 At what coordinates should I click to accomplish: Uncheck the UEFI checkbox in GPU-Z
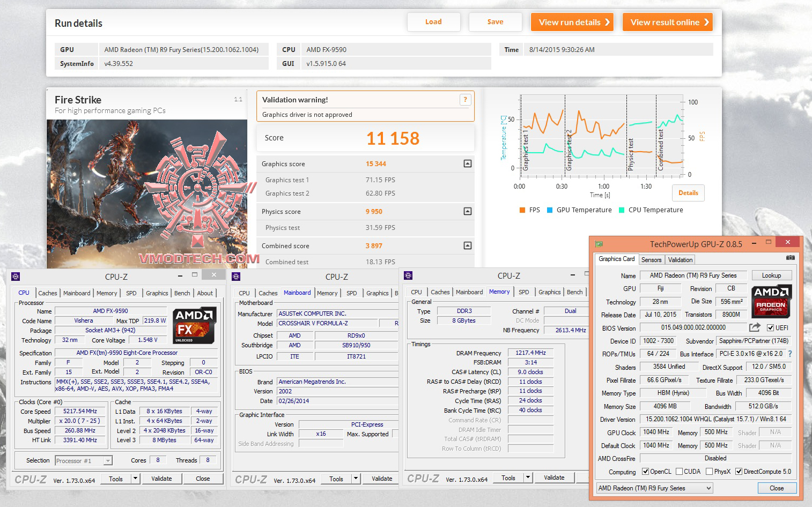coord(771,328)
